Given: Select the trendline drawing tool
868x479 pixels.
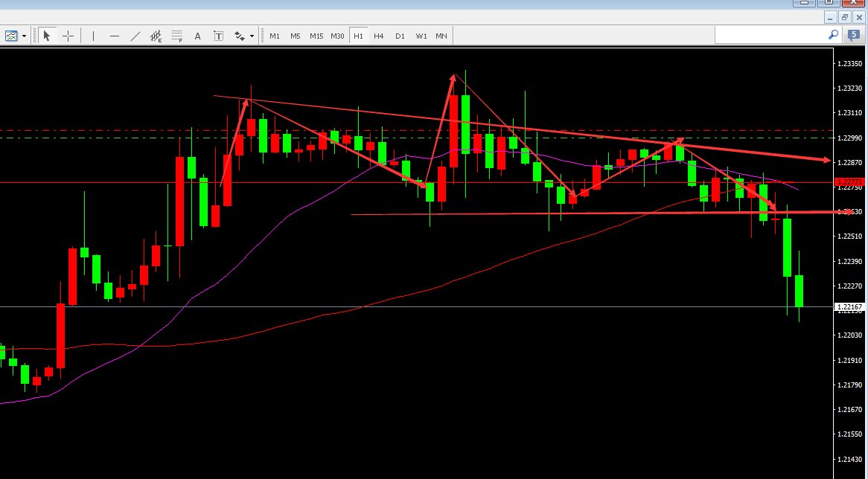Looking at the screenshot, I should tap(135, 36).
